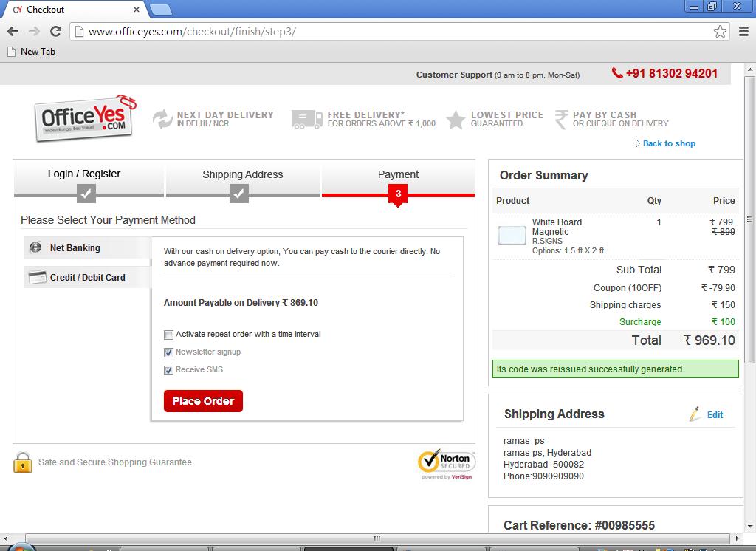Click the browser back arrow
Screen dimensions: 756x551
[x=13, y=31]
